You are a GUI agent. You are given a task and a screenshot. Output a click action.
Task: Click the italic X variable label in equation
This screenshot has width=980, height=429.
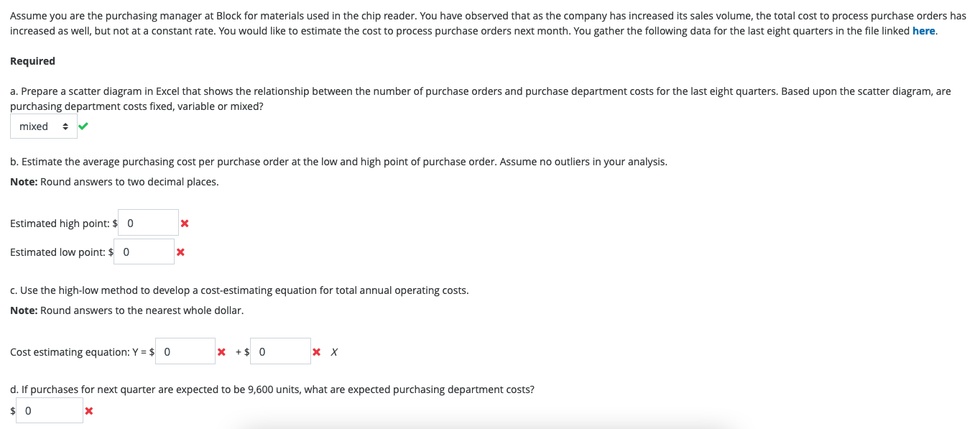[333, 351]
